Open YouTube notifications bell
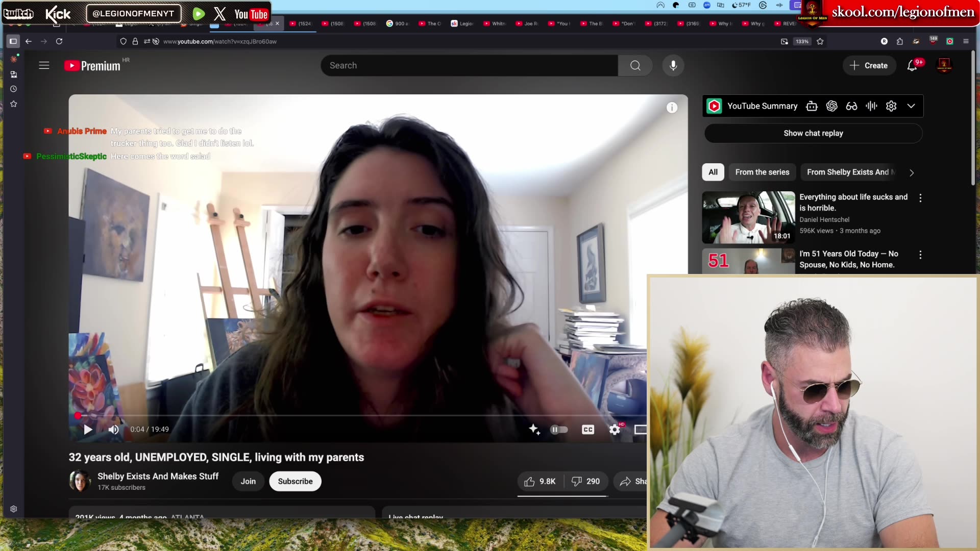 point(912,65)
